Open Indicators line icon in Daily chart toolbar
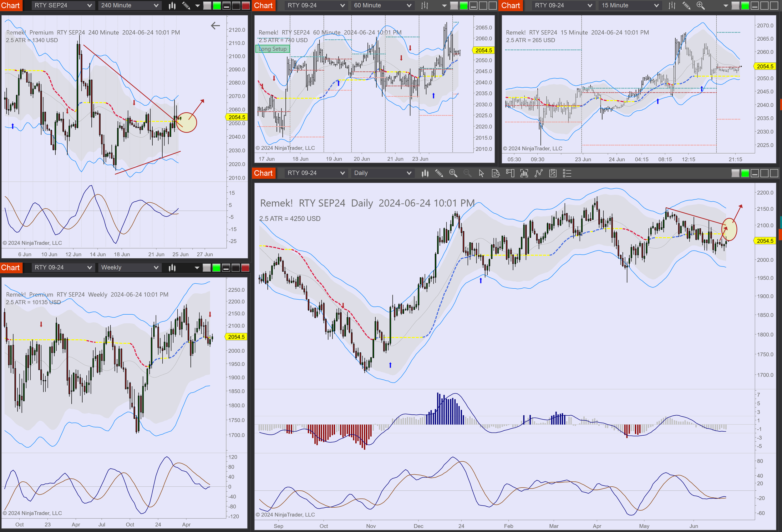 [539, 173]
